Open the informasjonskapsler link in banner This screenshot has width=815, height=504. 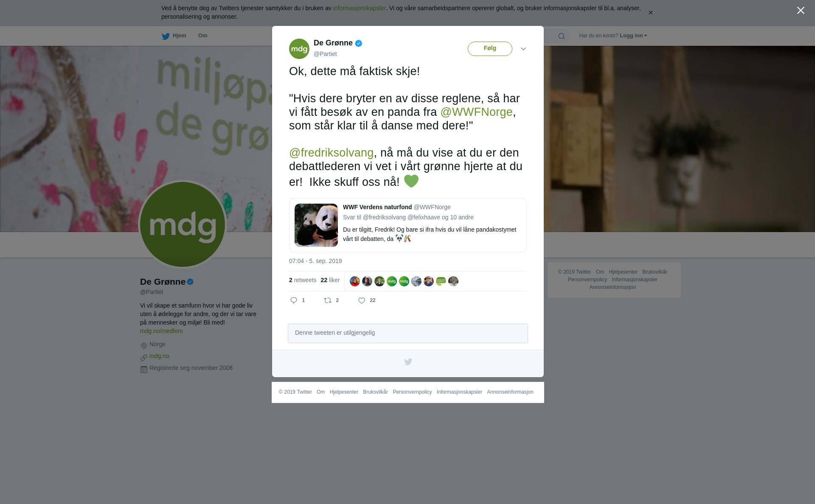tap(359, 8)
